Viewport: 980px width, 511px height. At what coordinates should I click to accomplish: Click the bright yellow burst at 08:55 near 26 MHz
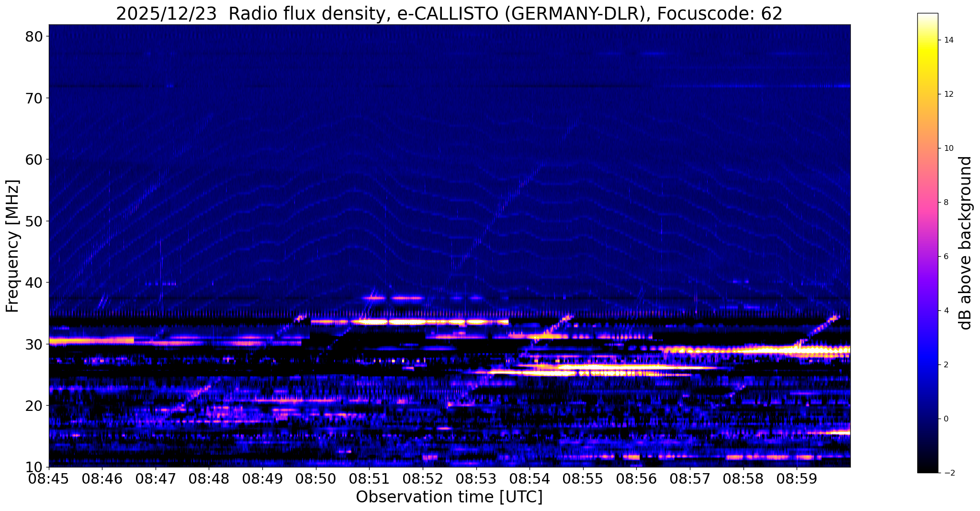(618, 367)
